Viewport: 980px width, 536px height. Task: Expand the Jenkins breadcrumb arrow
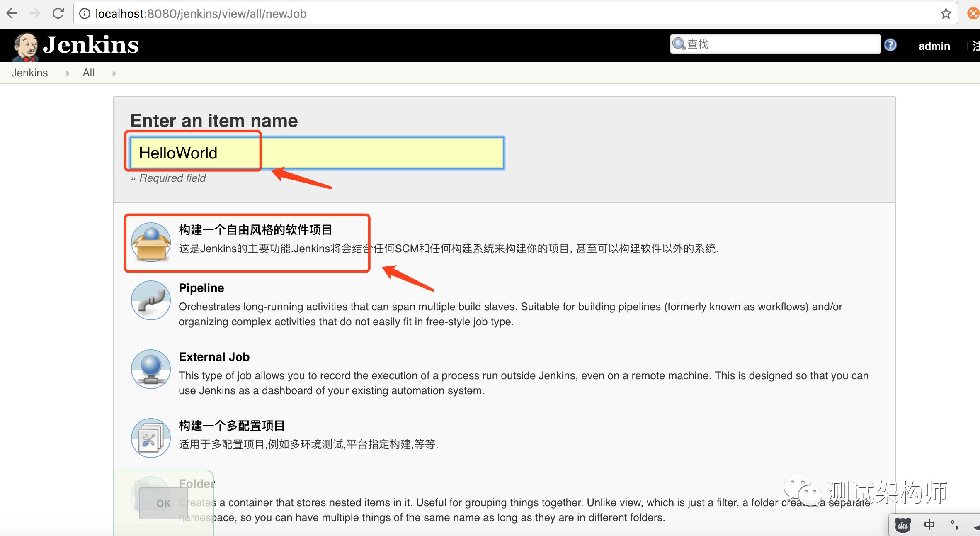[68, 73]
